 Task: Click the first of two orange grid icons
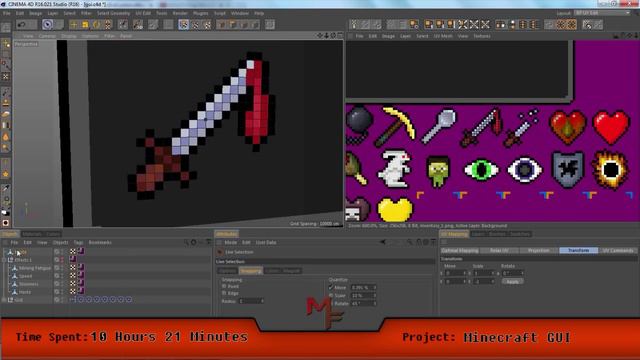coord(561,24)
